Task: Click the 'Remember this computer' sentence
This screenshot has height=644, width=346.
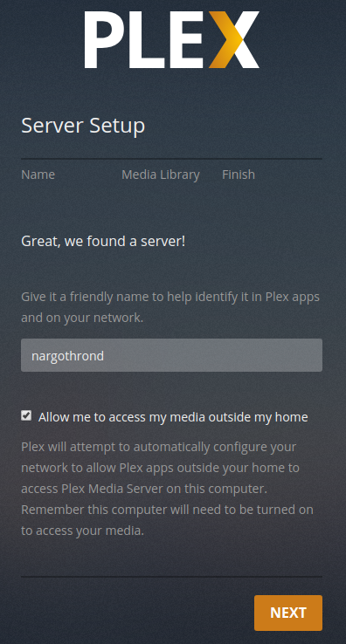Action: 167,520
